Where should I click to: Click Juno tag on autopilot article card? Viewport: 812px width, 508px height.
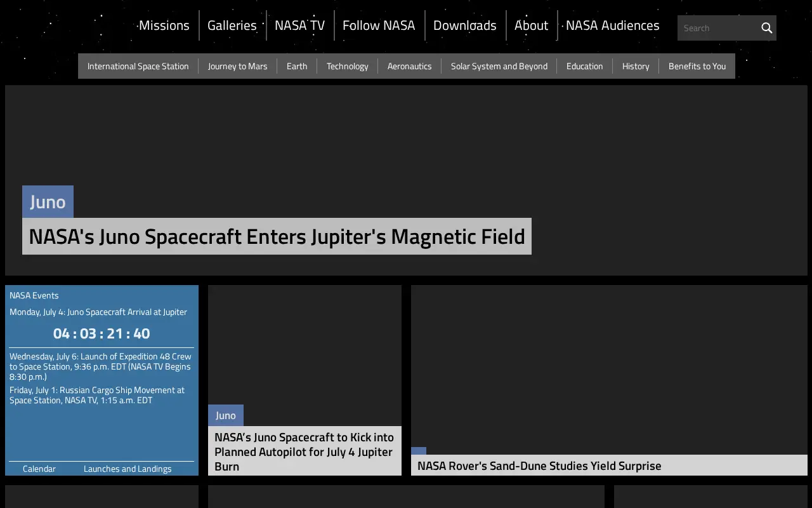(x=226, y=415)
